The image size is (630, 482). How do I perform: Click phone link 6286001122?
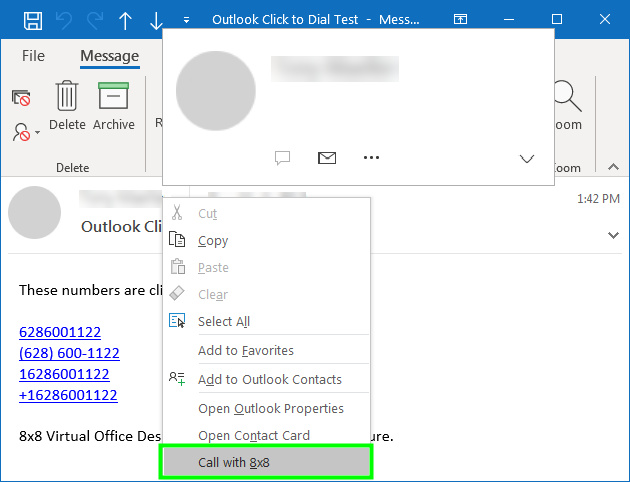[60, 332]
